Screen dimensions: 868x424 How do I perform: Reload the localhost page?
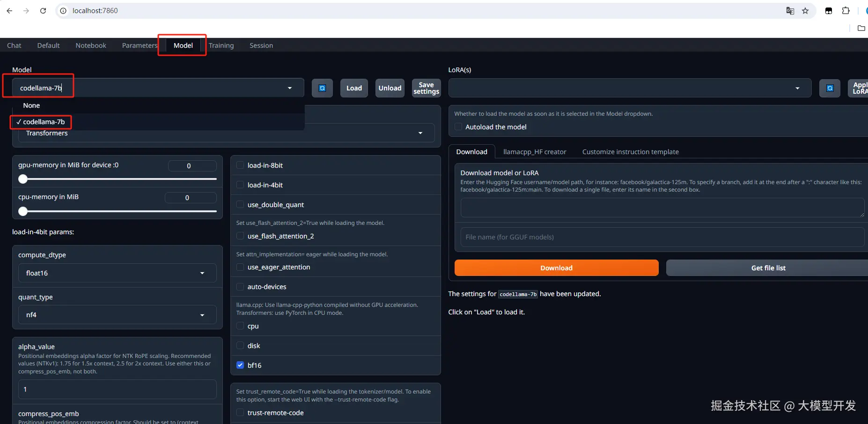tap(43, 11)
